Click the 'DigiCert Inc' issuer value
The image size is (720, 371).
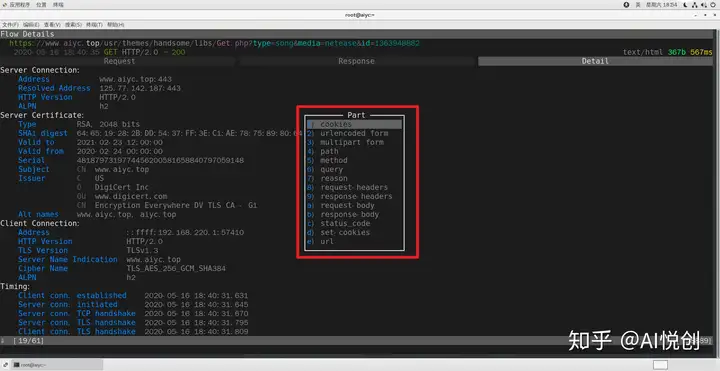click(x=121, y=187)
